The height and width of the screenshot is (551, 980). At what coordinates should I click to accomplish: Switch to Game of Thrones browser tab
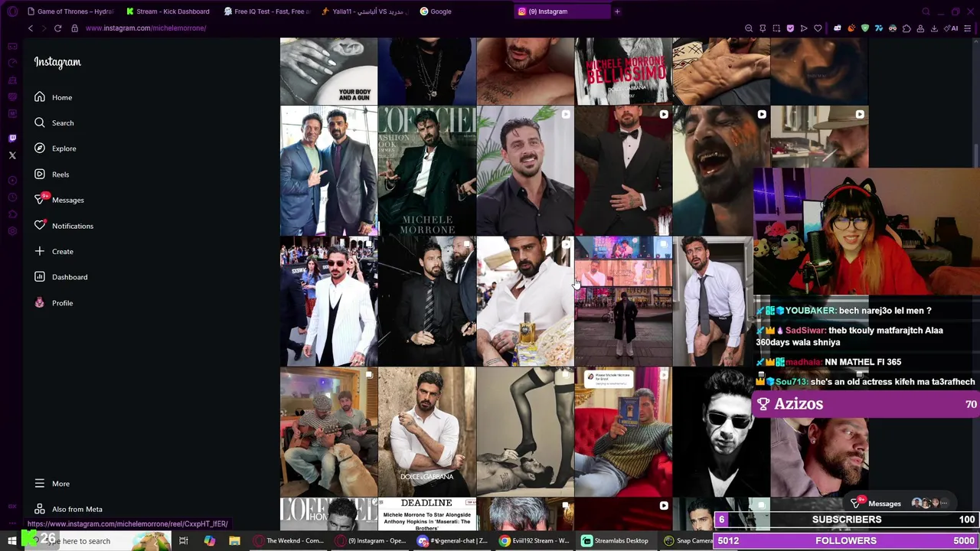70,11
